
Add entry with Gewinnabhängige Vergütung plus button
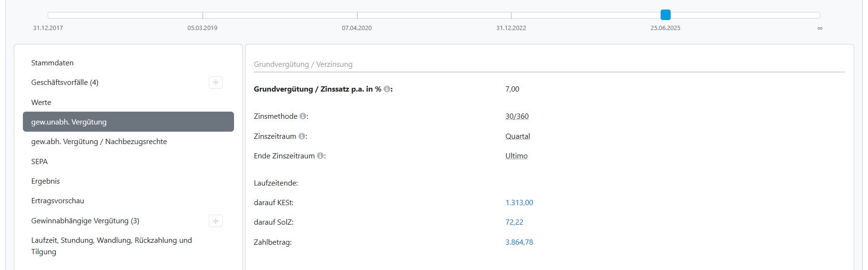pos(215,221)
